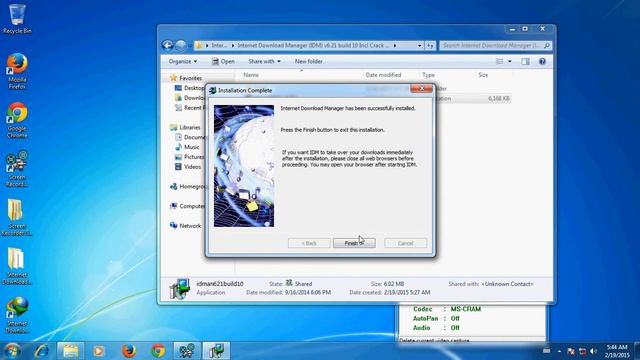Image resolution: width=640 pixels, height=360 pixels.
Task: Launch Mozilla Firefox from desktop shortcut
Action: point(17,71)
